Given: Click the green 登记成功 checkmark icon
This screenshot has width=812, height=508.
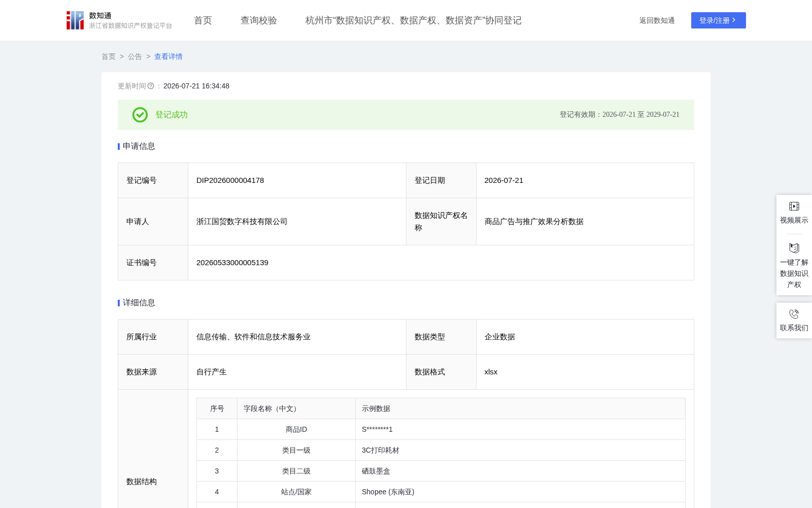Looking at the screenshot, I should (140, 115).
